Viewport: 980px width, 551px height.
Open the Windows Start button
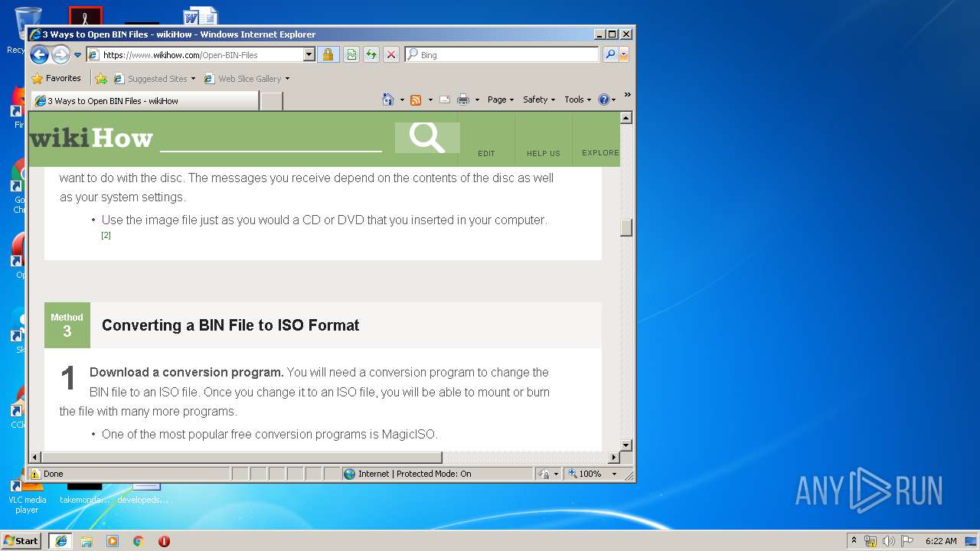click(21, 541)
